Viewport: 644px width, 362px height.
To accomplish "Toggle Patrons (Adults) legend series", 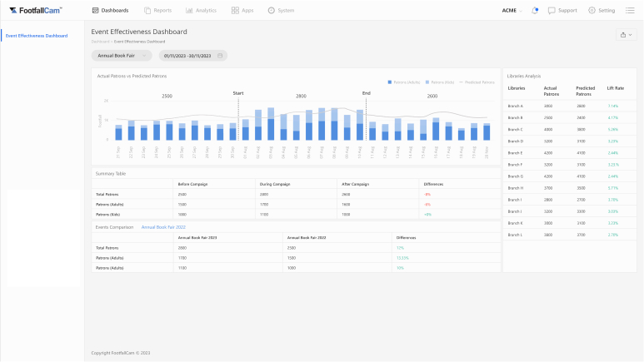I will tap(404, 82).
